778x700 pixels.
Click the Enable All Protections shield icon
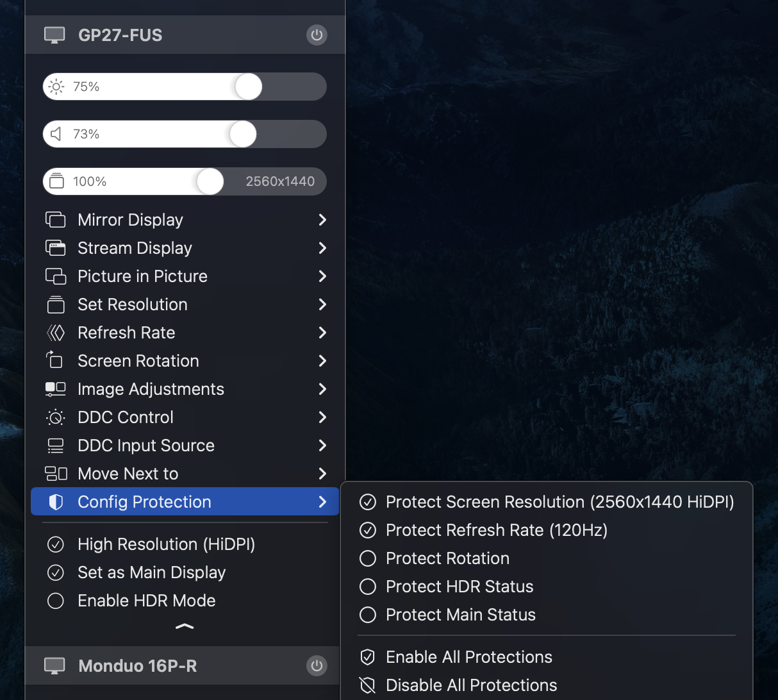pos(367,657)
